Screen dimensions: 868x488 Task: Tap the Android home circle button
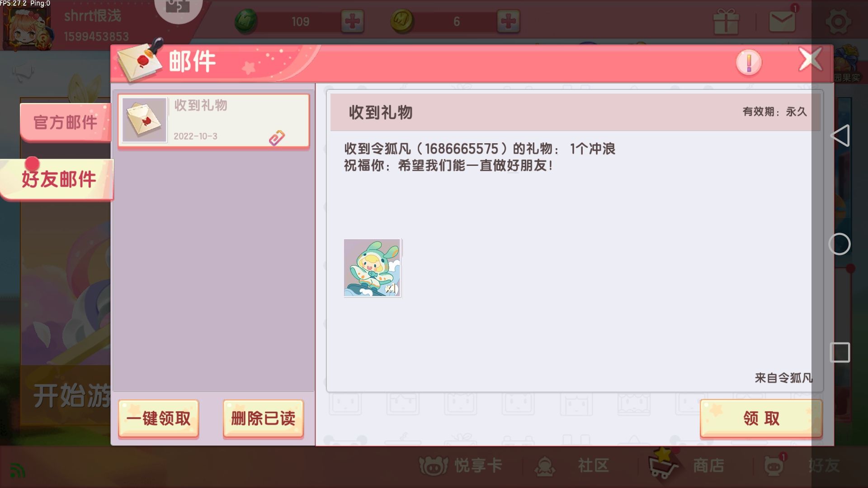coord(840,244)
